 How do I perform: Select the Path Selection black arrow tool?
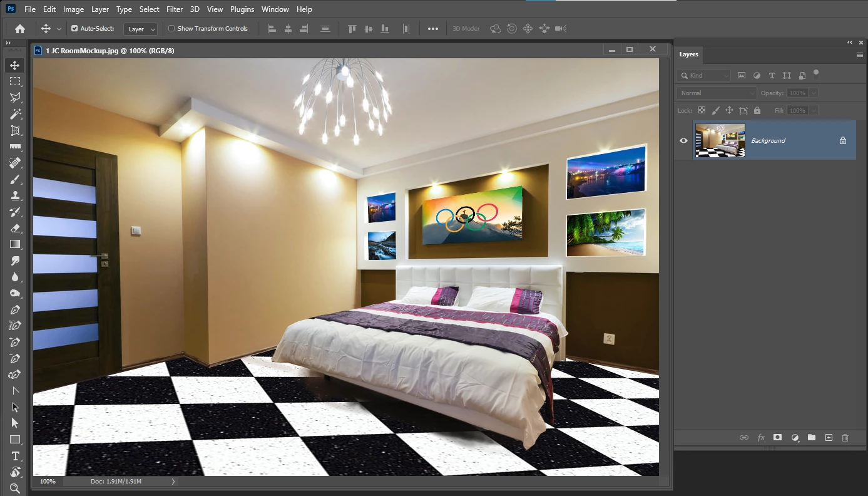(x=15, y=407)
